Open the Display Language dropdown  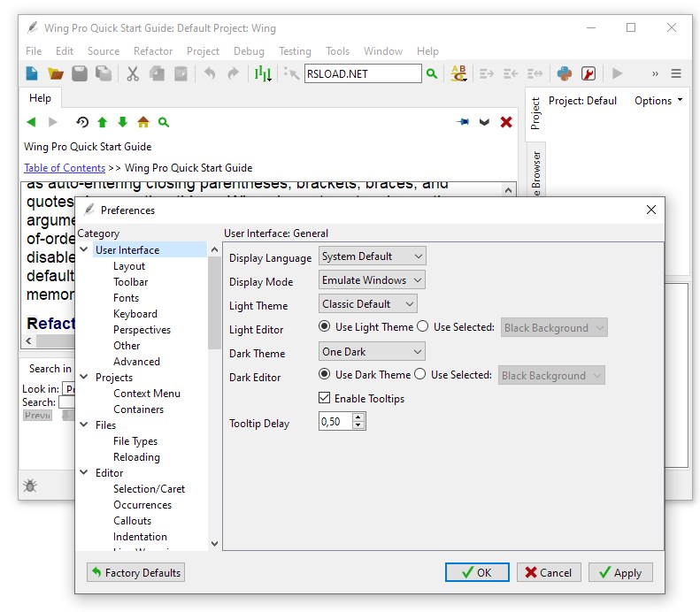point(372,256)
